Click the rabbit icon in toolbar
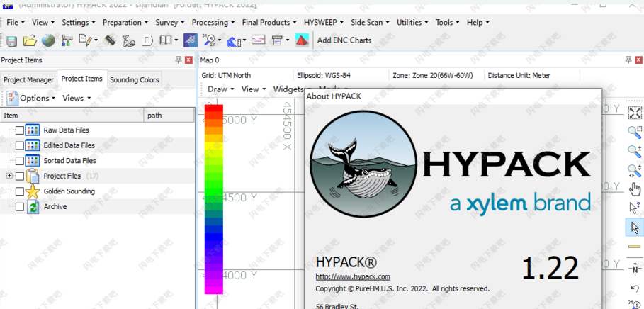 tap(128, 40)
